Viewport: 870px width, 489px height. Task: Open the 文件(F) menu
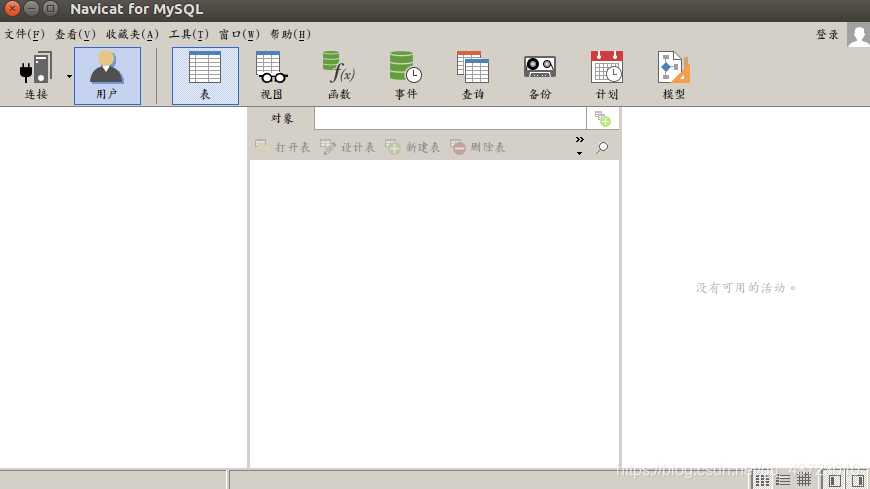coord(24,34)
